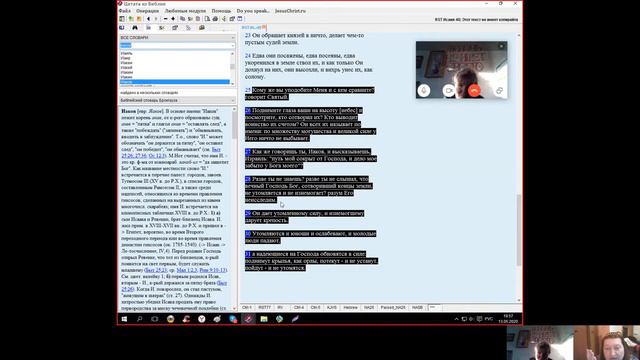Viewport: 640px width, 360px height.
Task: Close the video call overlay with X
Action: (x=502, y=46)
